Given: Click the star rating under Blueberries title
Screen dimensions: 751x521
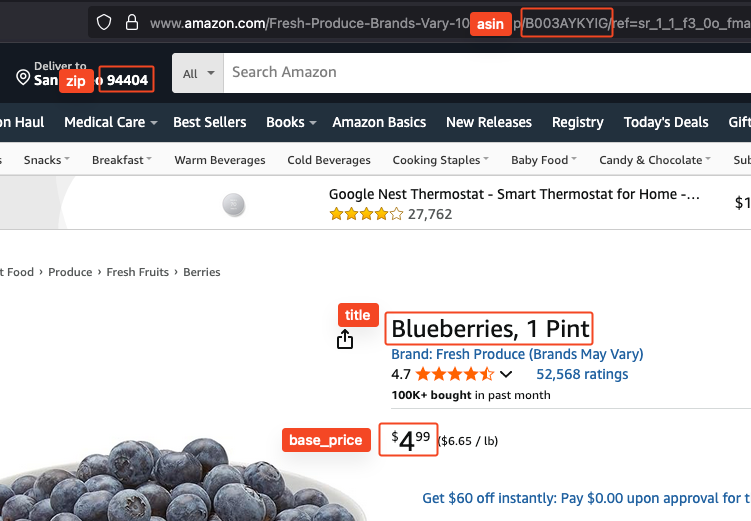Looking at the screenshot, I should 455,375.
